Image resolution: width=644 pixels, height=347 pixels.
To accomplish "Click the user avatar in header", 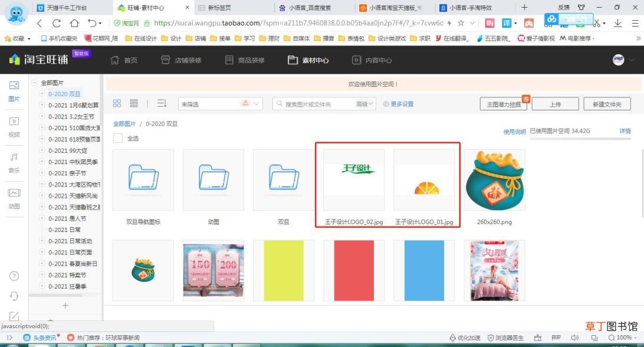I will (x=619, y=60).
